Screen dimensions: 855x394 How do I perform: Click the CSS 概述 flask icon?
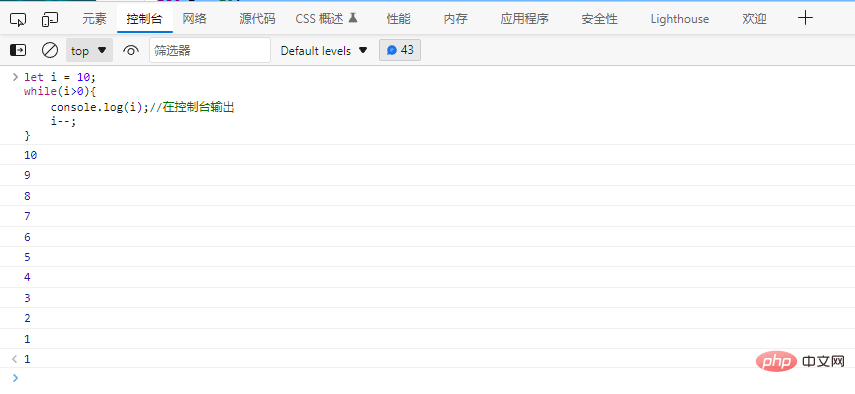[x=353, y=19]
